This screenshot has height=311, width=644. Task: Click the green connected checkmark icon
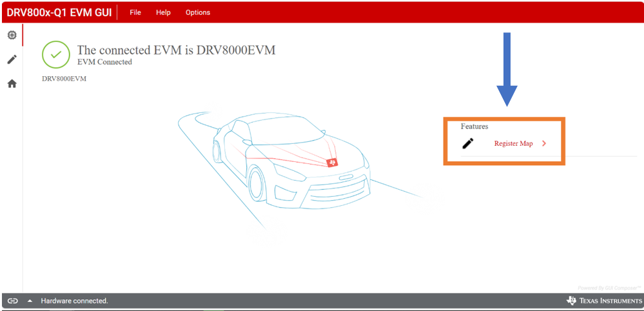[56, 55]
